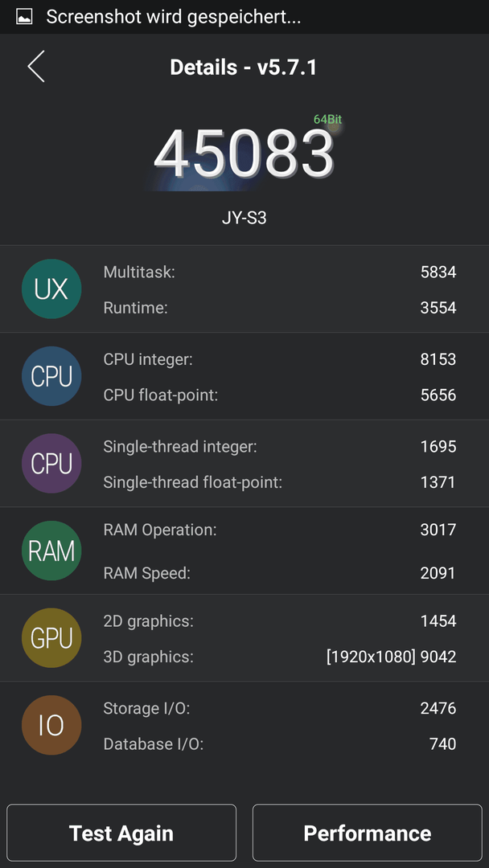Select the teal UX circle icon
Image resolution: width=489 pixels, height=868 pixels.
pyautogui.click(x=51, y=289)
